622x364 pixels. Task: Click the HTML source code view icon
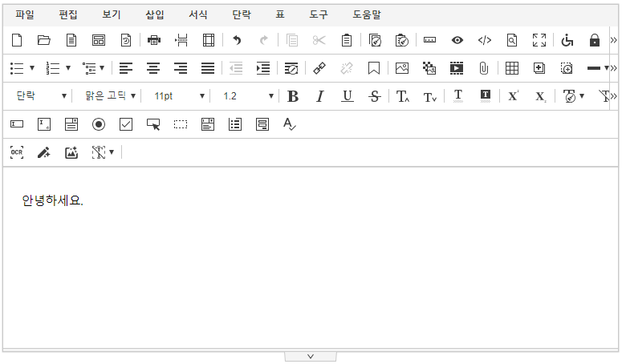click(x=484, y=40)
